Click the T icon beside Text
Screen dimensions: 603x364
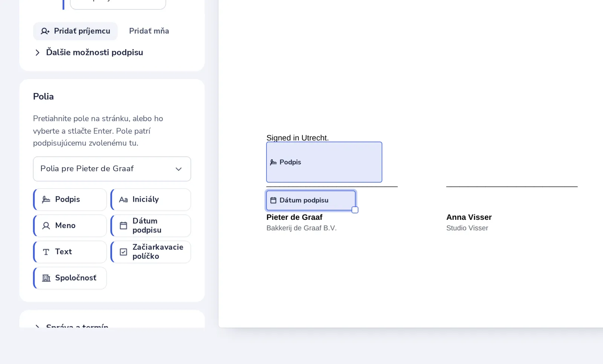click(x=46, y=252)
